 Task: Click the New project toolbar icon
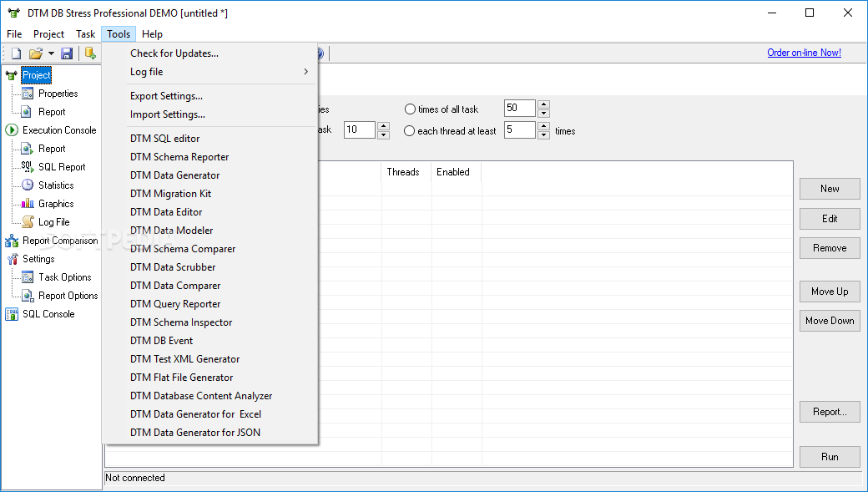click(x=16, y=53)
